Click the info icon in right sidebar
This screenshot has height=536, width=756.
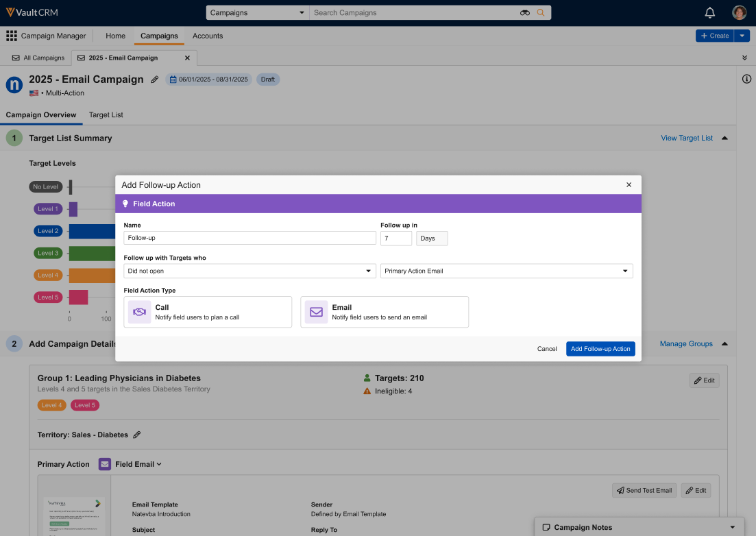747,79
